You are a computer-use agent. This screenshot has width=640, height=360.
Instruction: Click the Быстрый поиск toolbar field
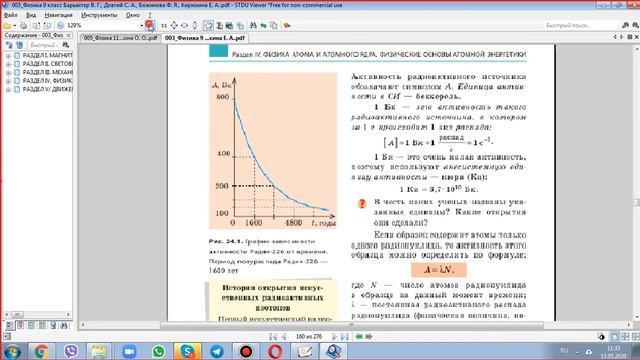pos(581,25)
